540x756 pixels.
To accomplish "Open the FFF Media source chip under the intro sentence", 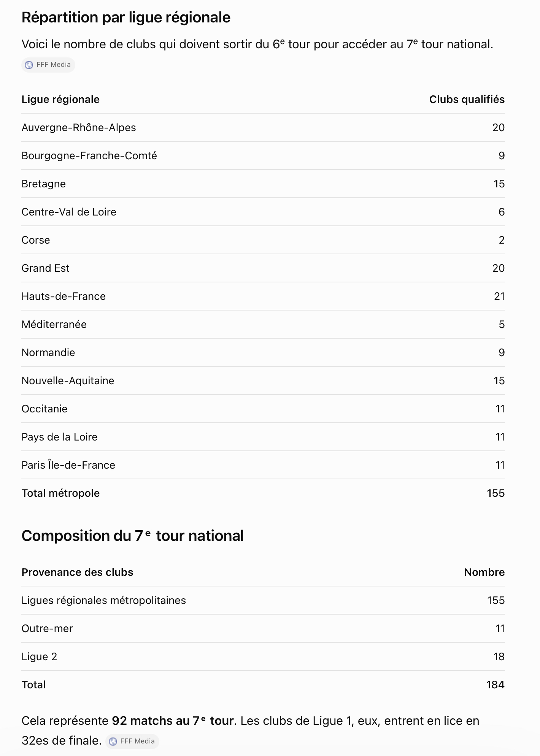I will 48,65.
